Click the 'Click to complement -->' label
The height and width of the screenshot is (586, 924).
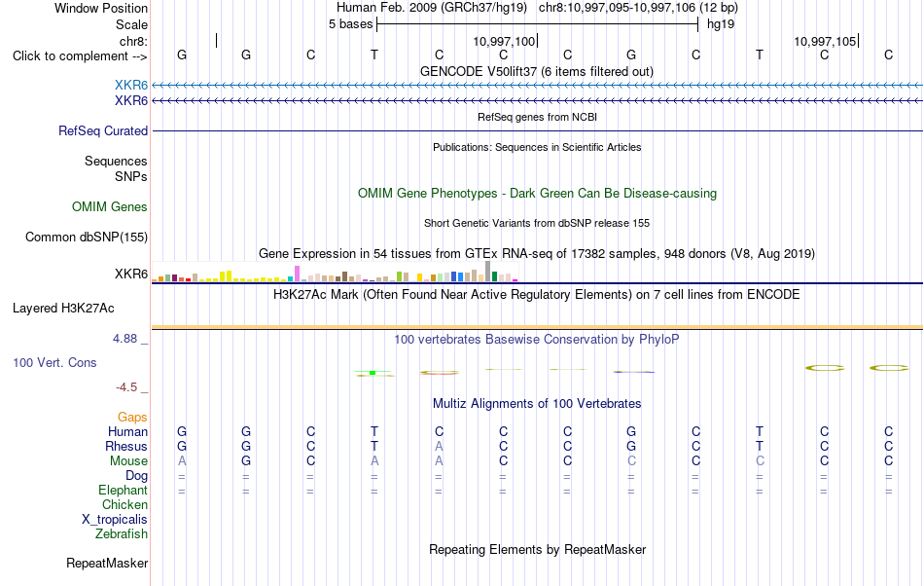(80, 56)
